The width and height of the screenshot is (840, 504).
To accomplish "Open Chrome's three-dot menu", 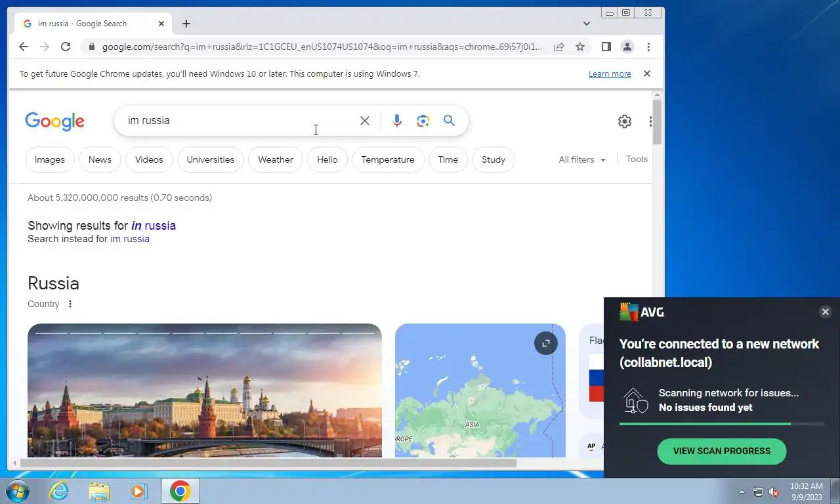I will (x=648, y=47).
